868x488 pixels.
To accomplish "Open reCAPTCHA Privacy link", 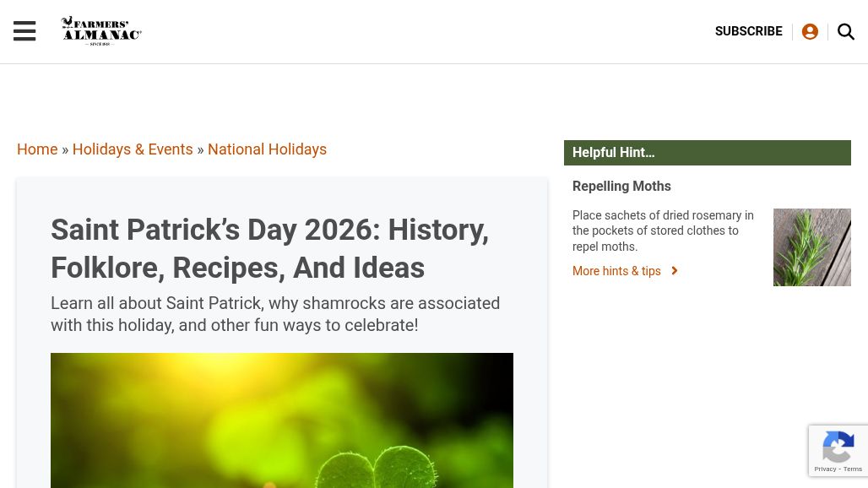I will pyautogui.click(x=824, y=469).
